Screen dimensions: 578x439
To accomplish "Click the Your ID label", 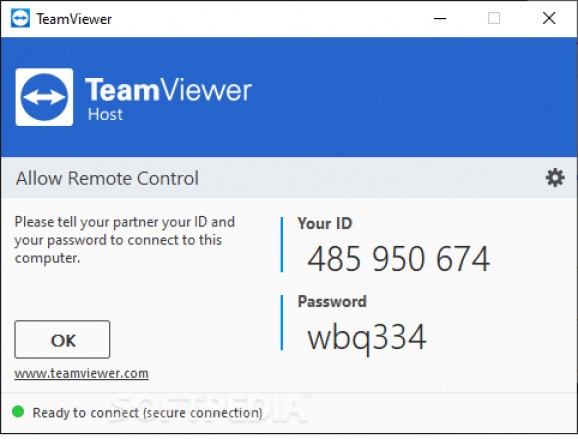I will coord(325,223).
